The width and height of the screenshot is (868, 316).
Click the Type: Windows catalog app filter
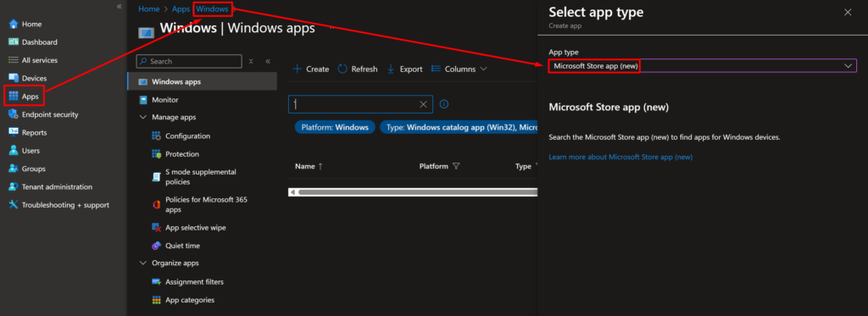click(x=459, y=127)
